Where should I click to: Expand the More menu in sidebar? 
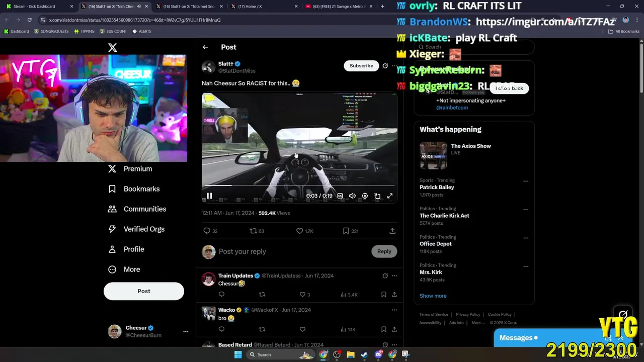pos(124,269)
